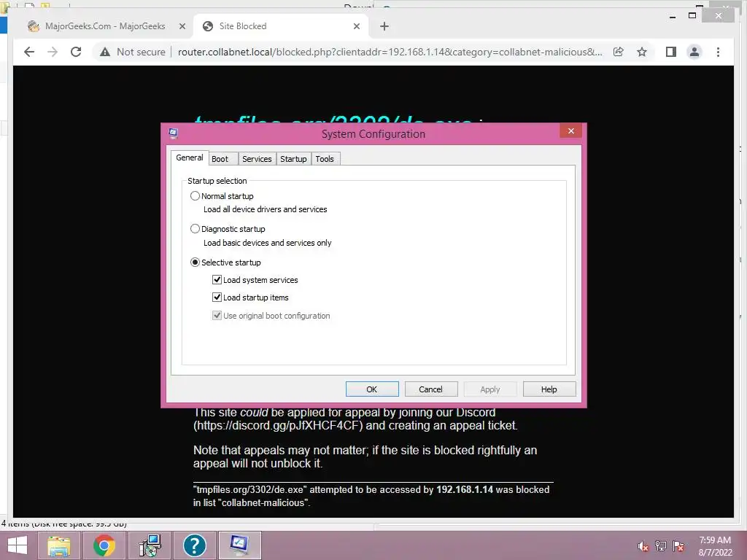Close the System Configuration dialog

tap(570, 131)
